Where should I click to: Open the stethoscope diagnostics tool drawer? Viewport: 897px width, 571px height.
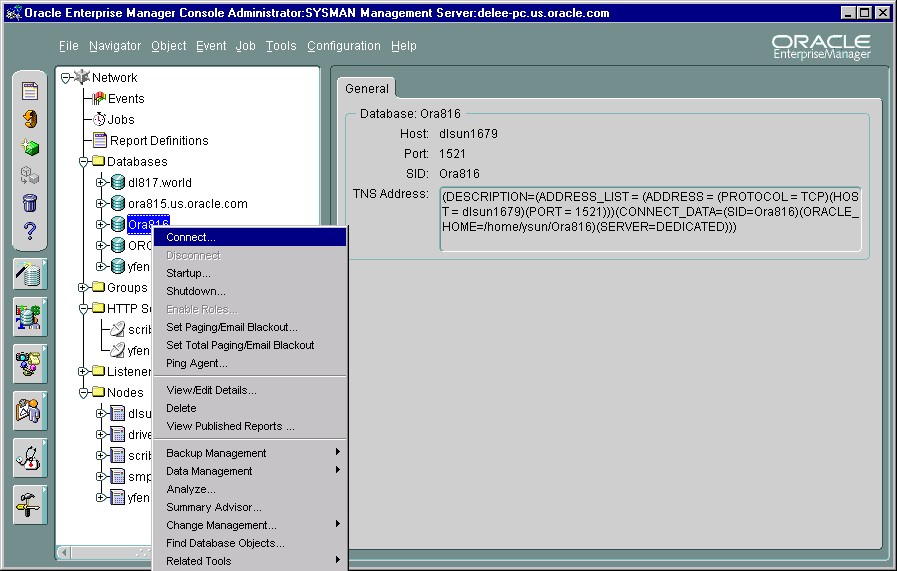[30, 457]
